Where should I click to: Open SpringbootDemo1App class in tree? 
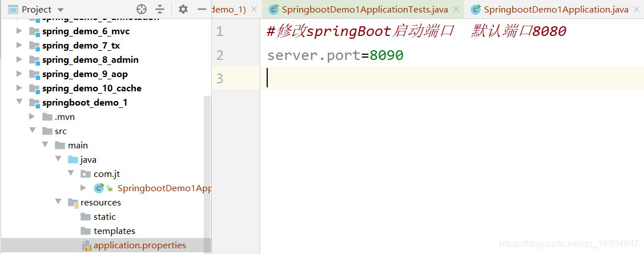[164, 188]
